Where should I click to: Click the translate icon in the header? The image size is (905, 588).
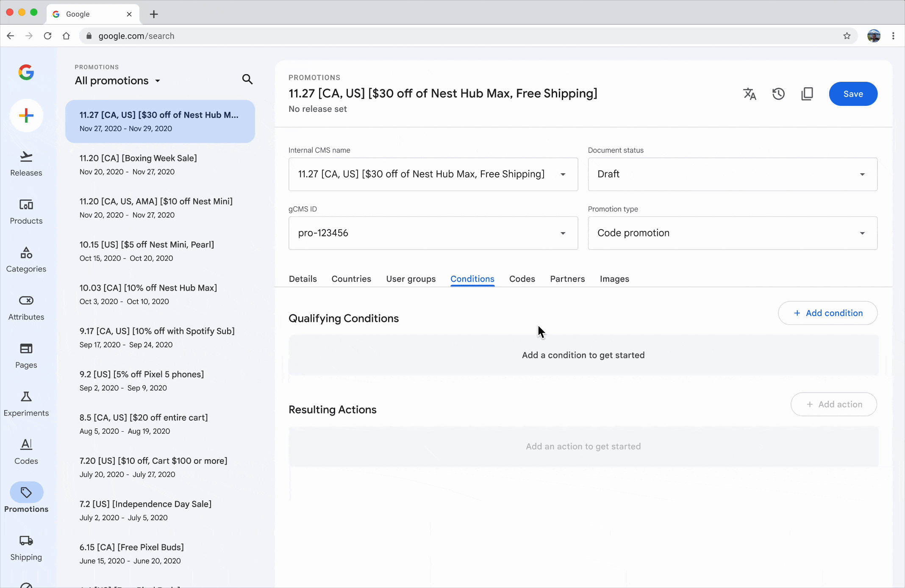click(x=750, y=94)
